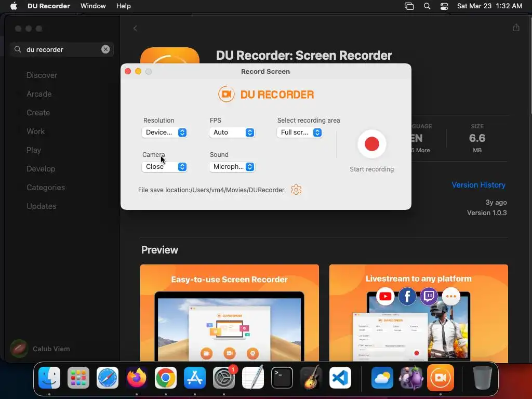532x399 pixels.
Task: Open GarageBand from the Dock
Action: [311, 378]
